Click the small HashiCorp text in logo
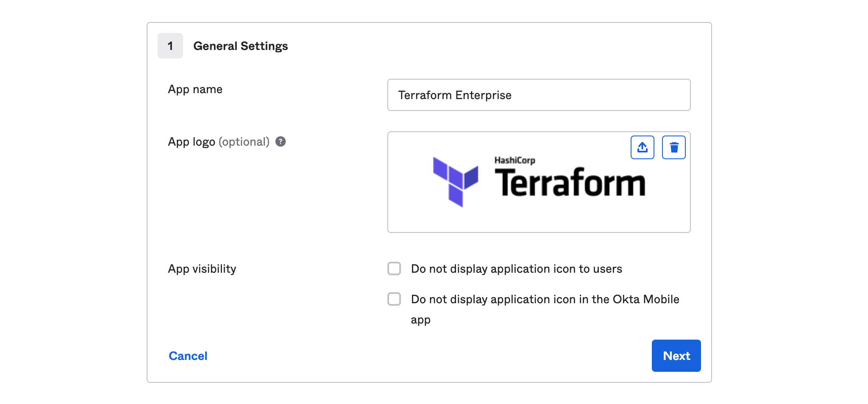The width and height of the screenshot is (868, 404). click(x=515, y=160)
